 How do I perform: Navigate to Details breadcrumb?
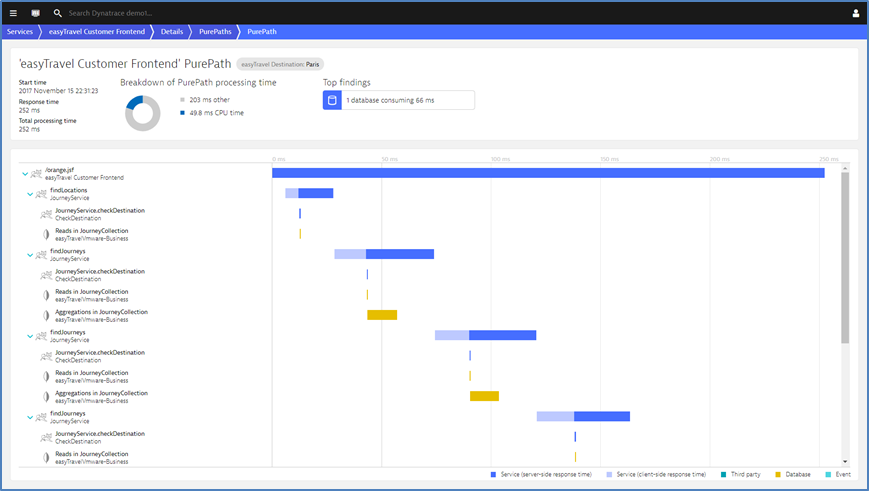pos(172,32)
